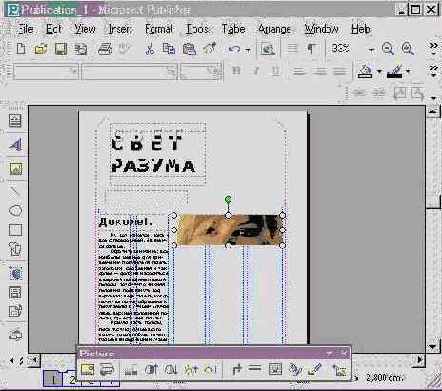This screenshot has height=391, width=442.
Task: Open the Undo history dropdown arrow
Action: (248, 50)
